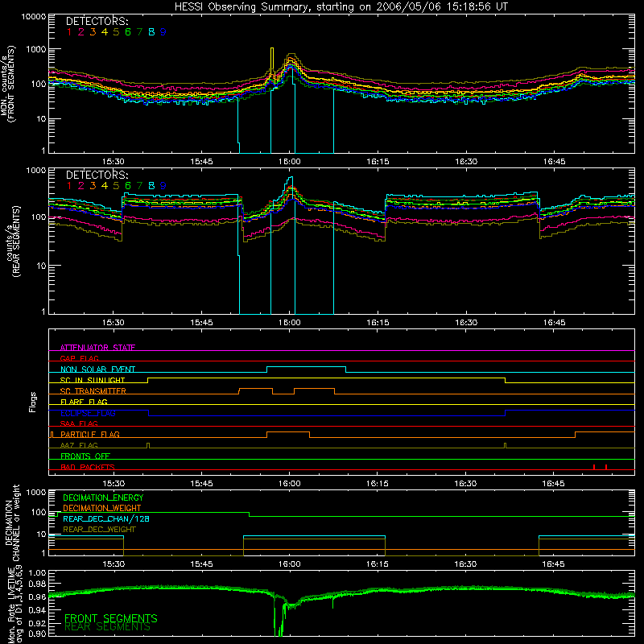This screenshot has width=644, height=644.
Task: Click the REAR_DEC_WEIGHT legend label
Action: point(99,530)
